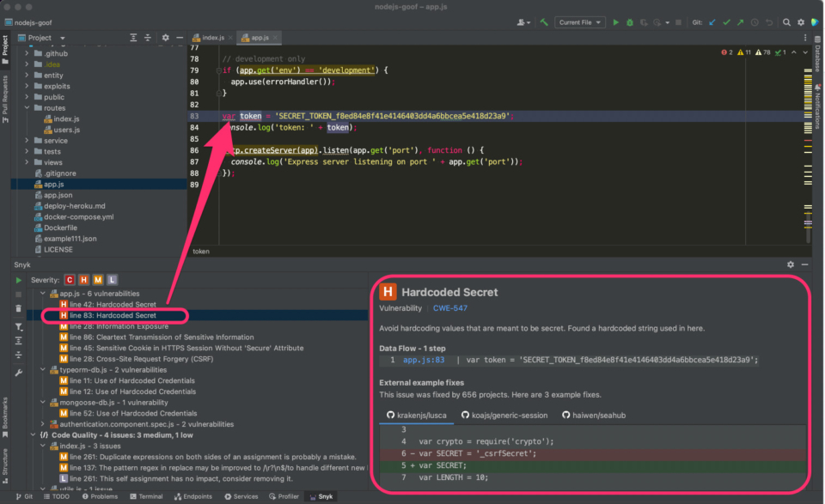The height and width of the screenshot is (504, 825).
Task: Open the user account icon in the toolbar
Action: click(x=522, y=22)
